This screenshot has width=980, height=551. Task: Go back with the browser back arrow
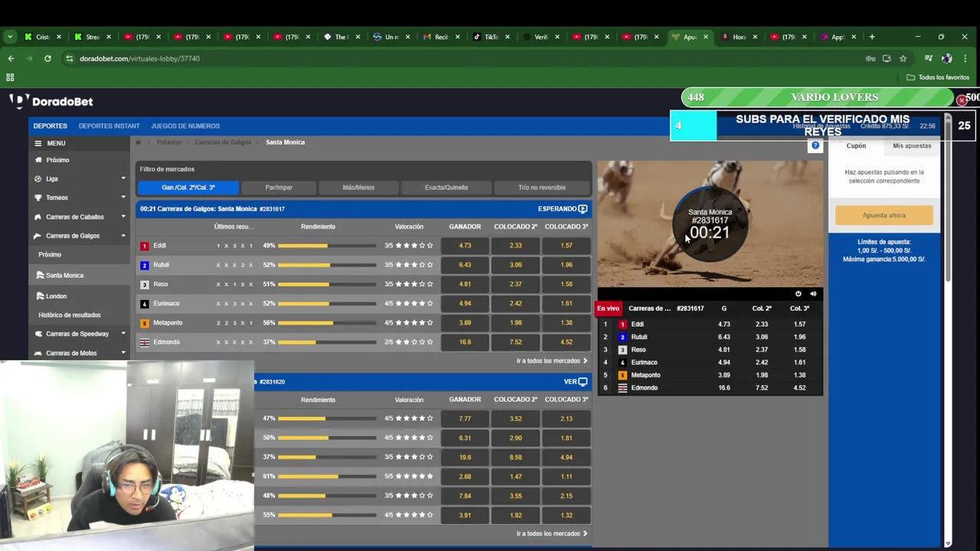click(11, 58)
